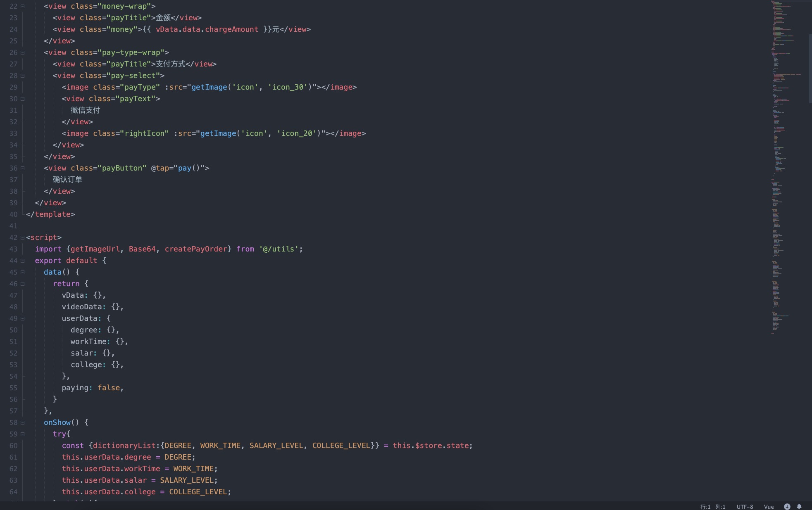This screenshot has height=510, width=812.
Task: Collapse the pay-type-wrap view at line 26
Action: coord(22,52)
